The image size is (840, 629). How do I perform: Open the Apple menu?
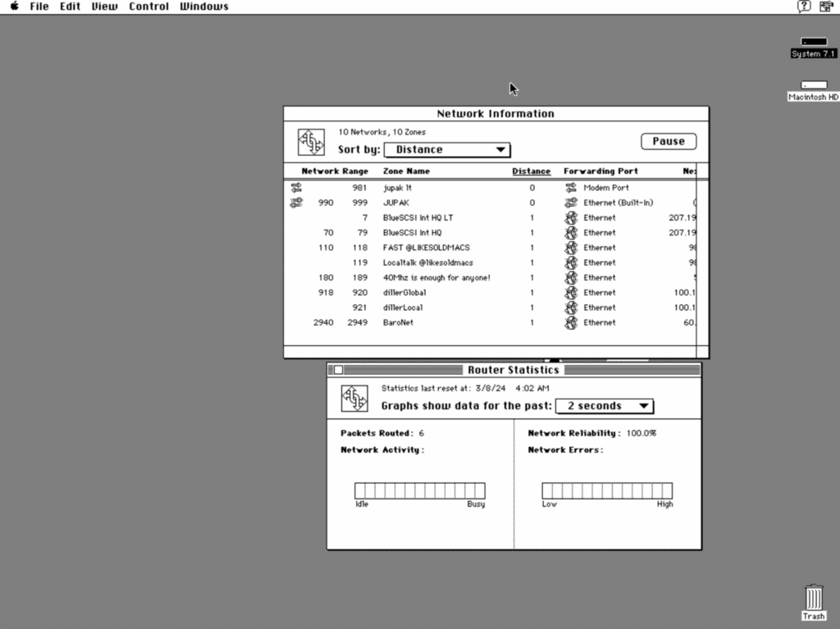pyautogui.click(x=15, y=7)
